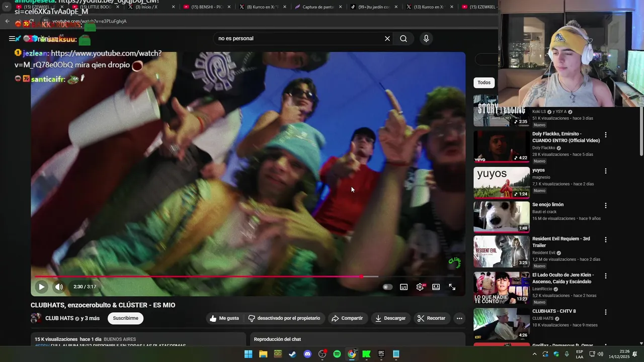644x362 pixels.
Task: Click the Descargar download button
Action: [x=390, y=318]
